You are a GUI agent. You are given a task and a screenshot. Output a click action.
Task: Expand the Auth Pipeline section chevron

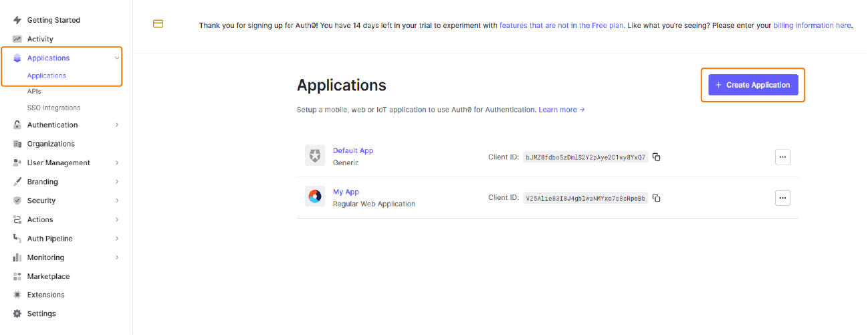tap(117, 238)
